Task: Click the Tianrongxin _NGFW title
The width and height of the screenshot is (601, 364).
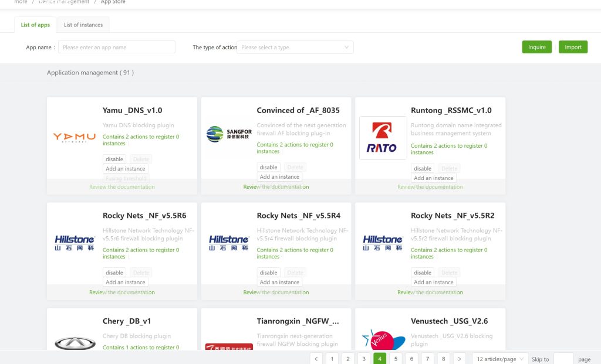Action: tap(298, 321)
